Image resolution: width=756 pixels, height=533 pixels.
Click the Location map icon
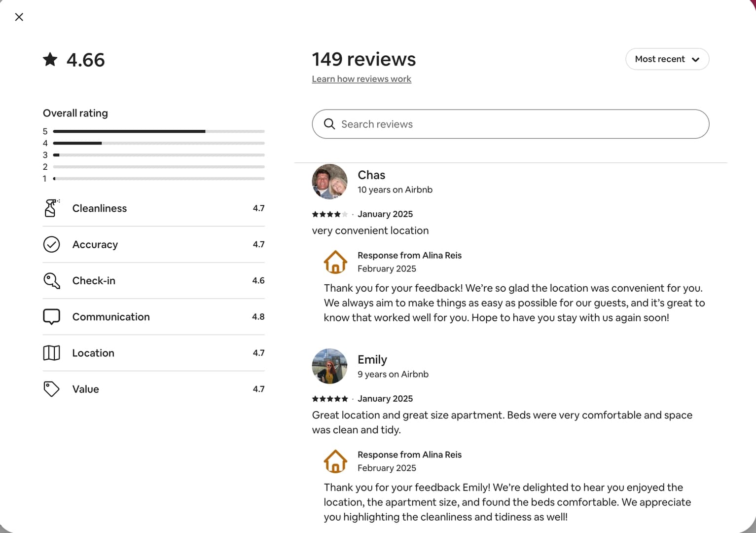point(51,353)
